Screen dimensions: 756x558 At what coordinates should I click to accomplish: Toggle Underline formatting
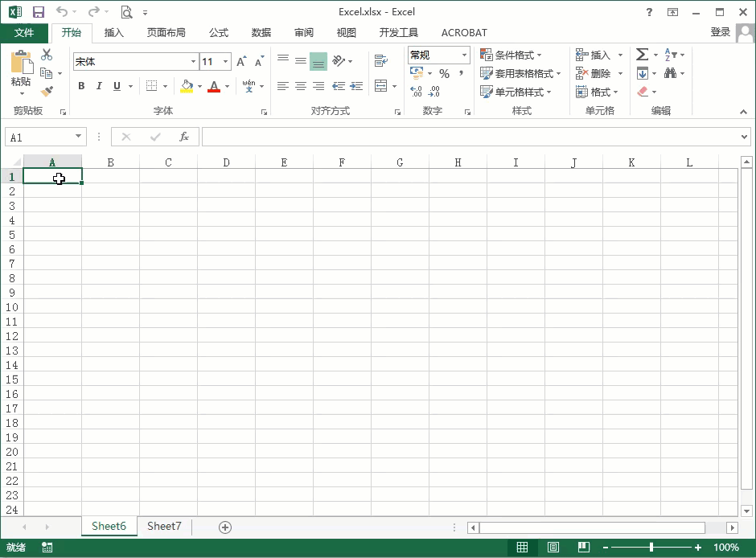pos(117,86)
